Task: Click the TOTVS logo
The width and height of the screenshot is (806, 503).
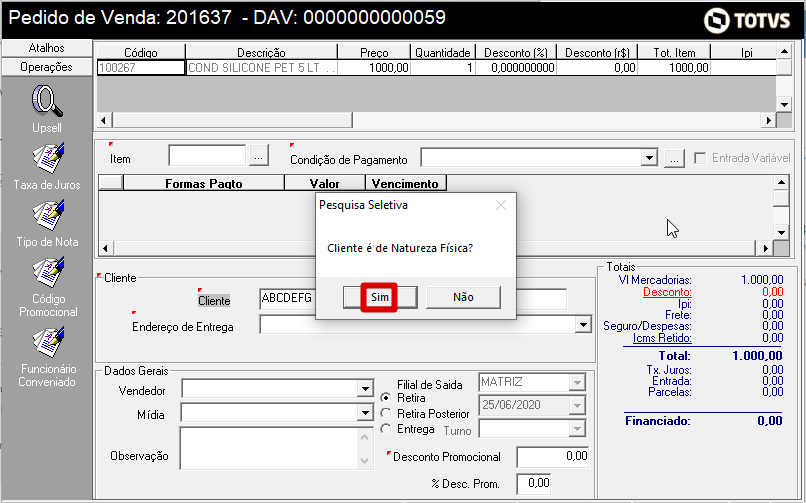Action: [747, 20]
